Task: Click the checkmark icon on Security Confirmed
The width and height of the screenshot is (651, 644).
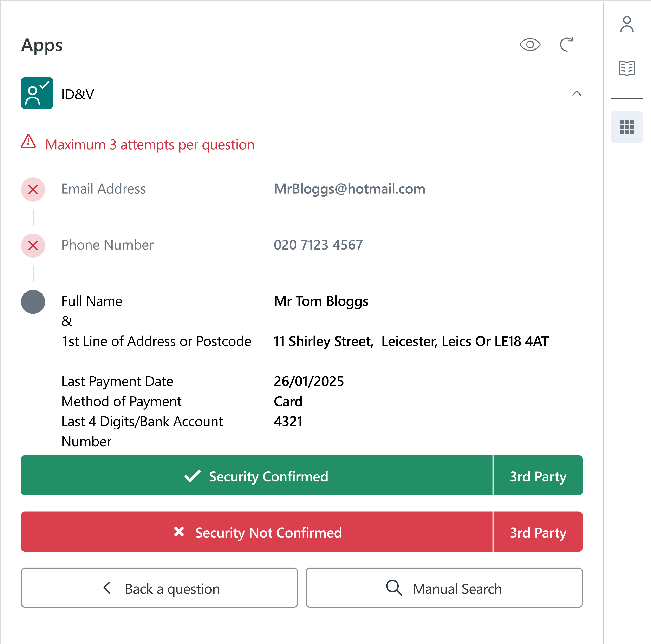Action: click(192, 476)
